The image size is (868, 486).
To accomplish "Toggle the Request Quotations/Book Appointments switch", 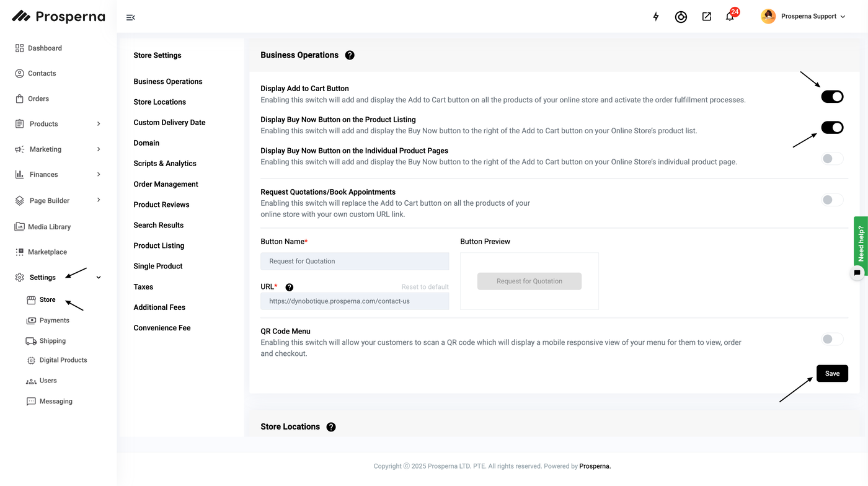I will [832, 200].
